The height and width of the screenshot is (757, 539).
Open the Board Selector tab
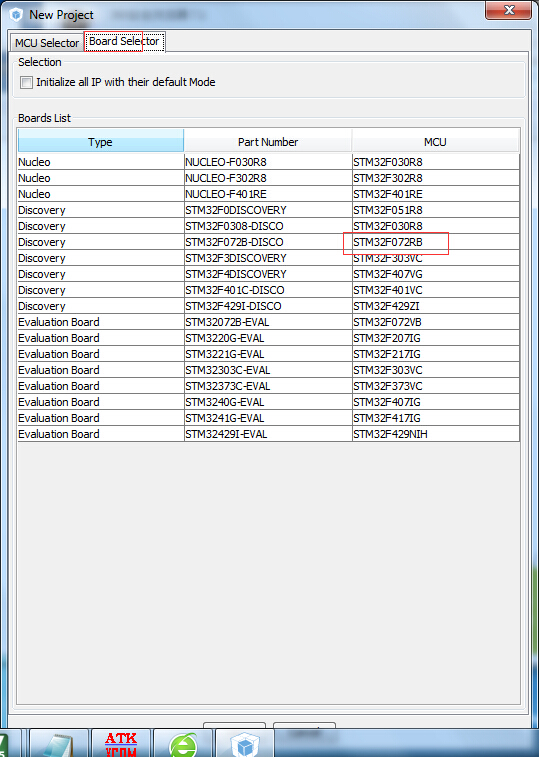click(124, 42)
